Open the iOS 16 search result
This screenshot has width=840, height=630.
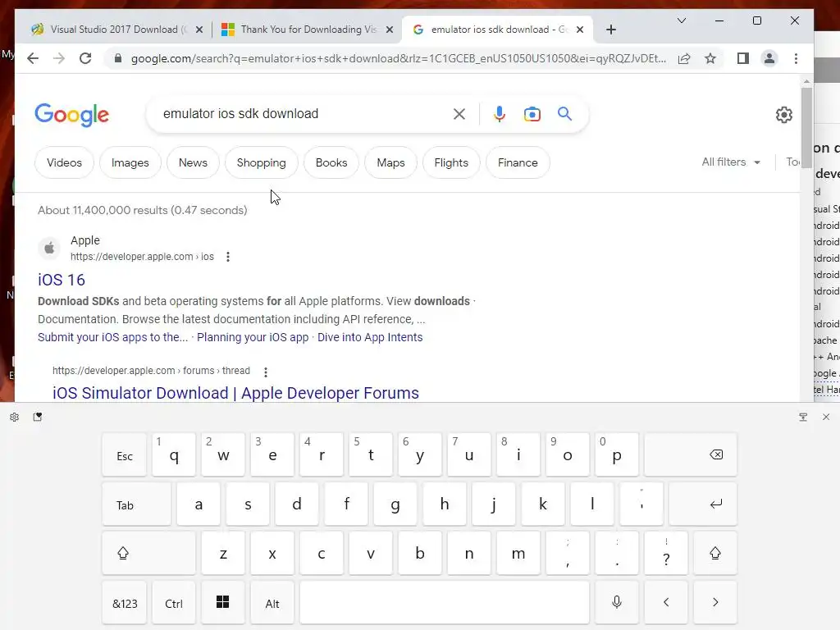click(x=61, y=280)
